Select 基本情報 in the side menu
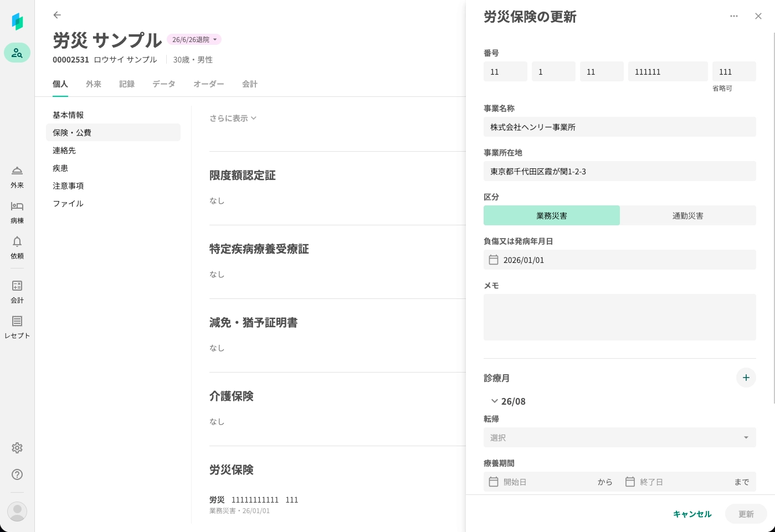 tap(113, 115)
